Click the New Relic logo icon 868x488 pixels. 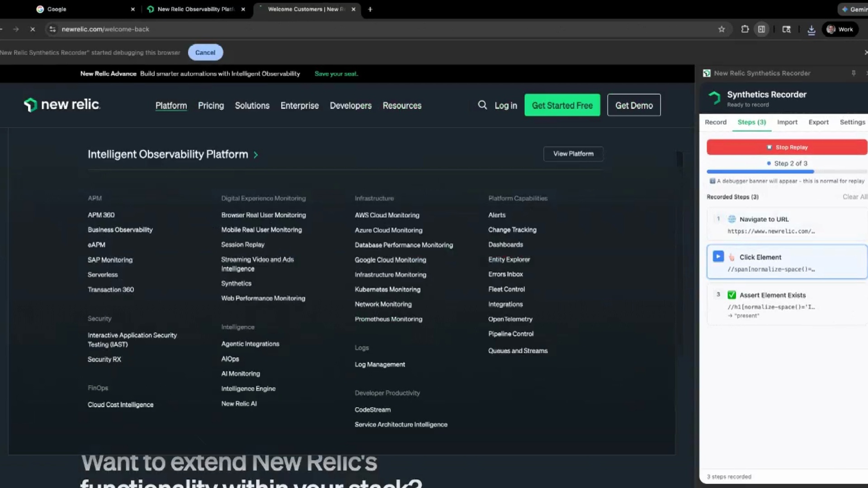[30, 105]
